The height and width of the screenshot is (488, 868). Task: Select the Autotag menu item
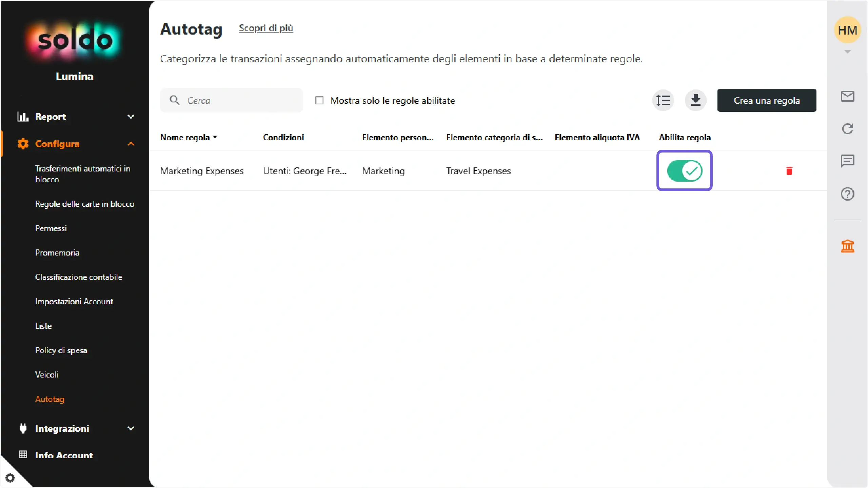click(x=50, y=399)
